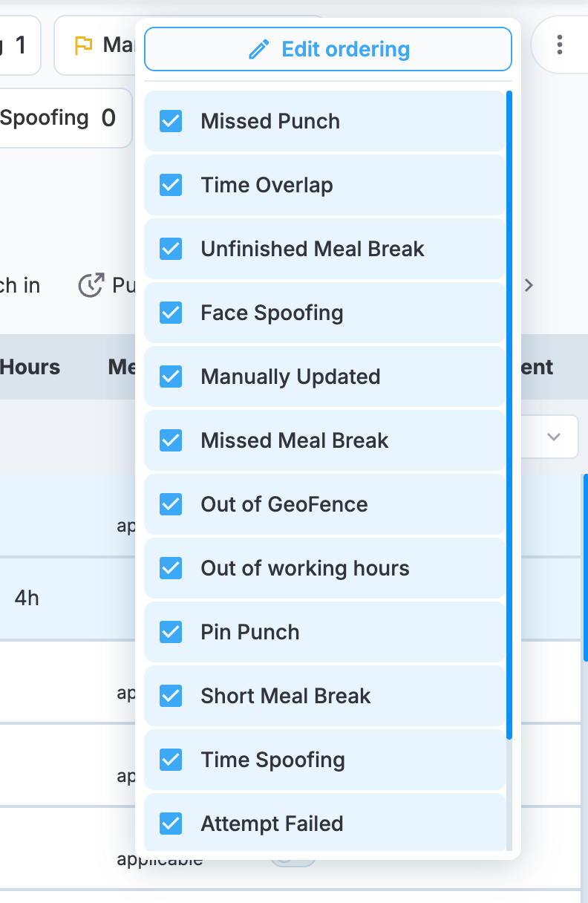Image resolution: width=588 pixels, height=903 pixels.
Task: Click the blue scrollbar in the dropdown list
Action: coord(509,414)
